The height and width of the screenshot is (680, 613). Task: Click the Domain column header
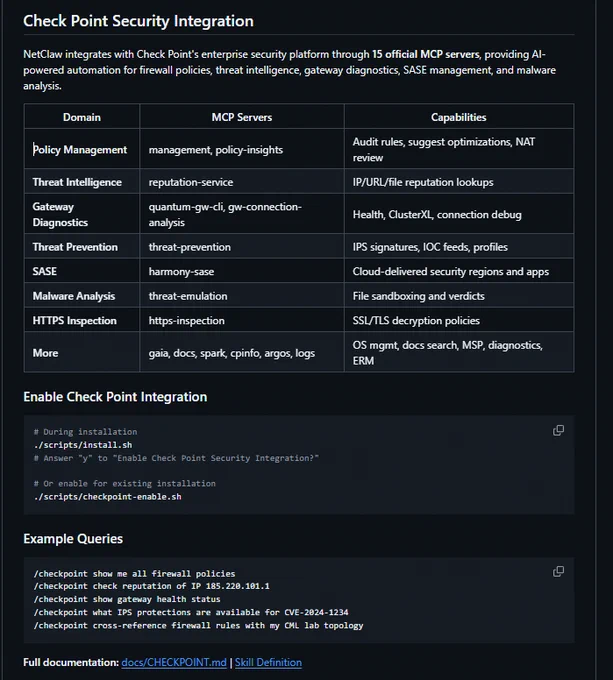point(82,117)
